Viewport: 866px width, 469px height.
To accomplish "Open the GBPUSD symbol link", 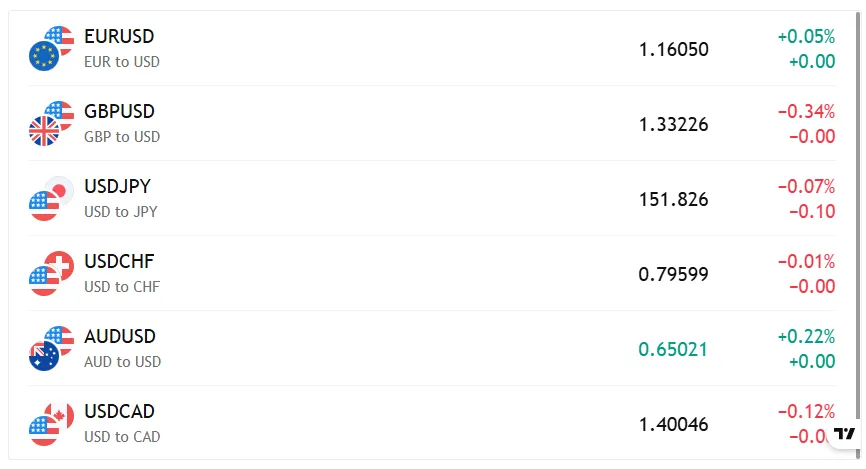I will pyautogui.click(x=119, y=111).
